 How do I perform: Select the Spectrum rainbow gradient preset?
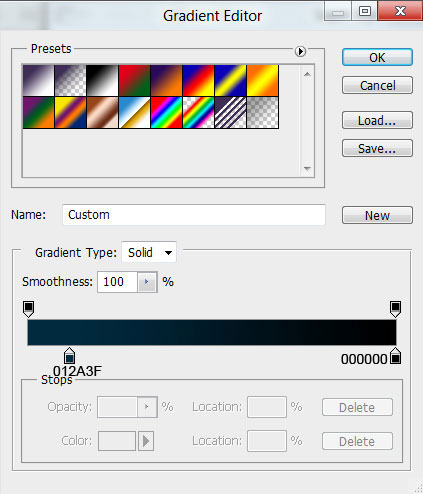point(166,113)
